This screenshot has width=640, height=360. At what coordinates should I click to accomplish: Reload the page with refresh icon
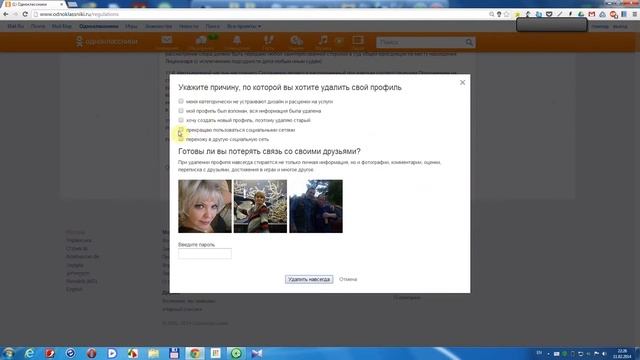[25, 14]
